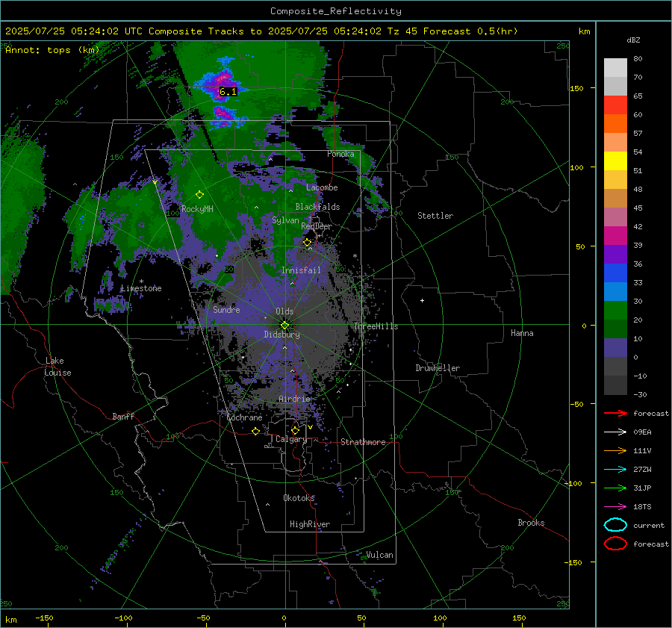Click the RockyMH label
Viewport: 672px width, 628px height.
click(x=197, y=209)
